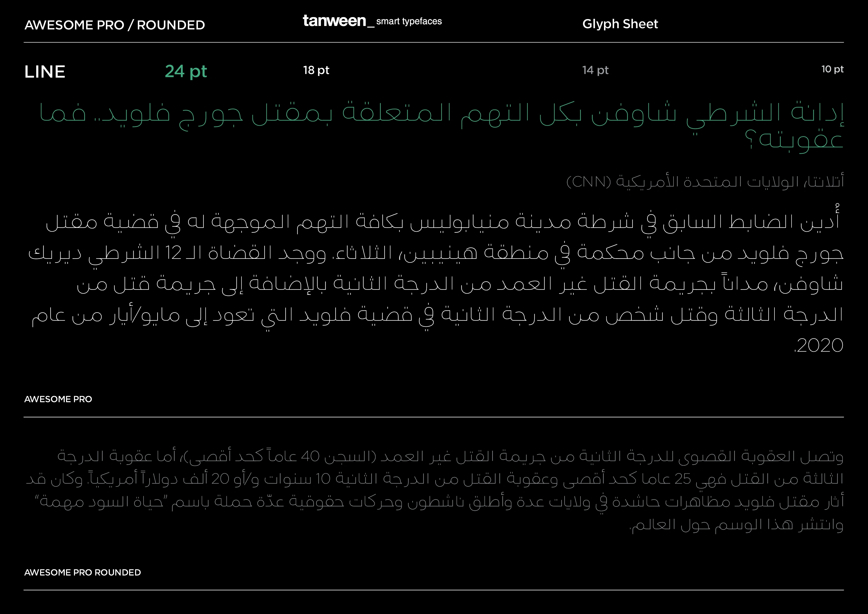Image resolution: width=868 pixels, height=614 pixels.
Task: Select the 14 pt size label
Action: 595,70
